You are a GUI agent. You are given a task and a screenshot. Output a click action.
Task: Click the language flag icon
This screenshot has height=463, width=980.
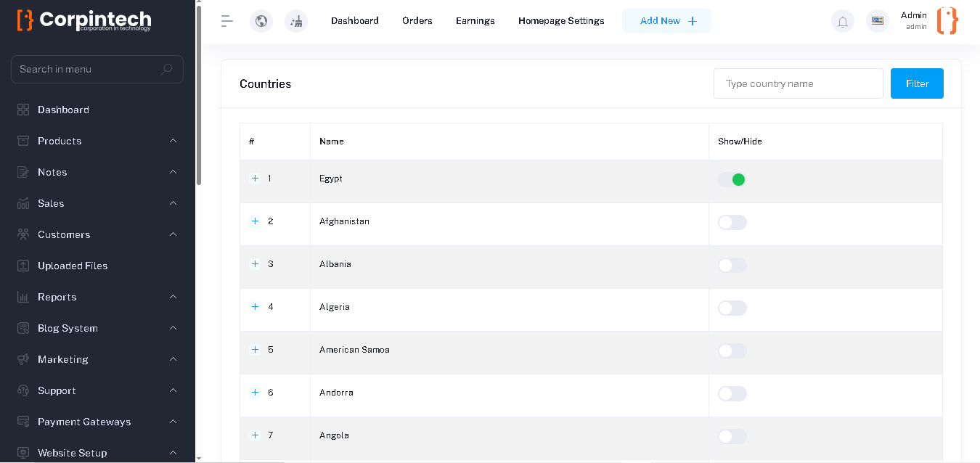coord(878,21)
